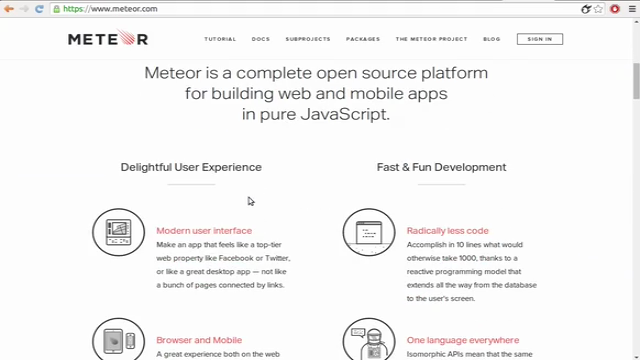Open the red Opera-style extension icon
The width and height of the screenshot is (640, 360).
click(615, 9)
